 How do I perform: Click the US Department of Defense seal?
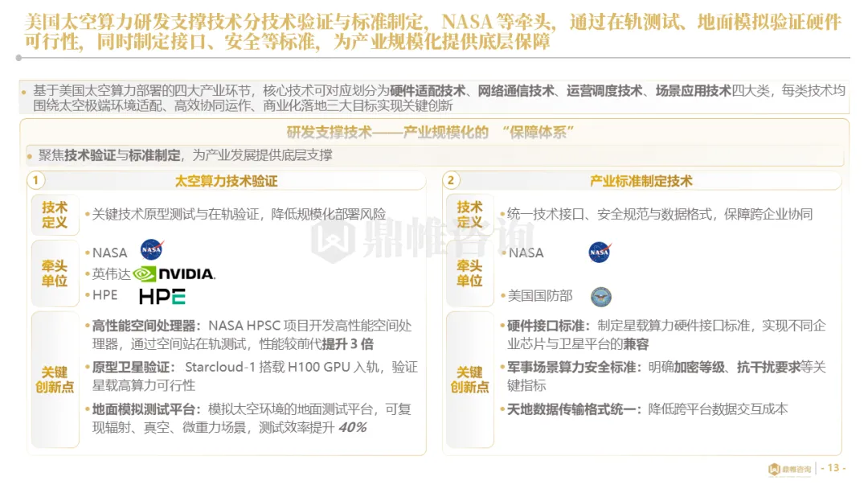tap(600, 297)
